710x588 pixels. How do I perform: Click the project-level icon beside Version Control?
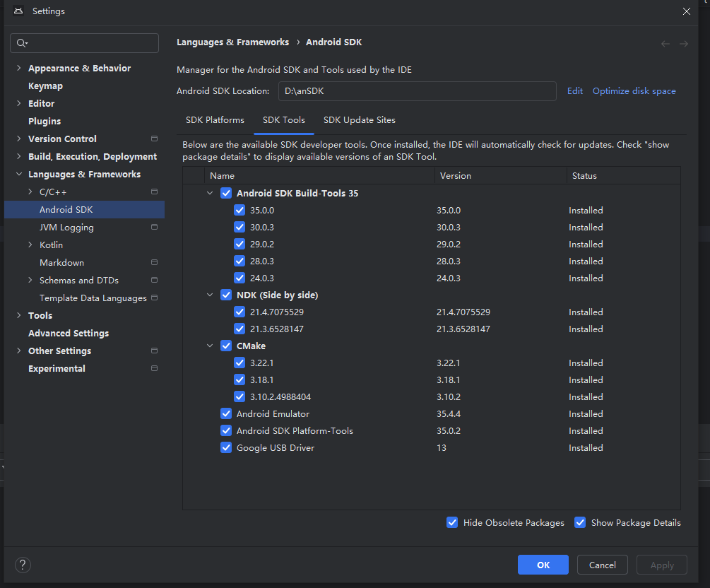tap(155, 139)
